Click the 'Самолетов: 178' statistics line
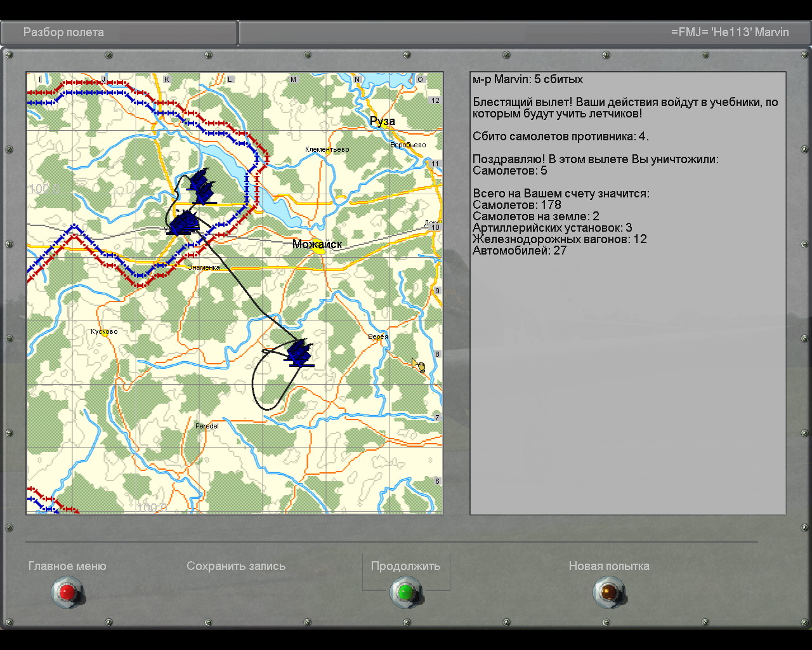Image resolution: width=812 pixels, height=650 pixels. coord(517,205)
